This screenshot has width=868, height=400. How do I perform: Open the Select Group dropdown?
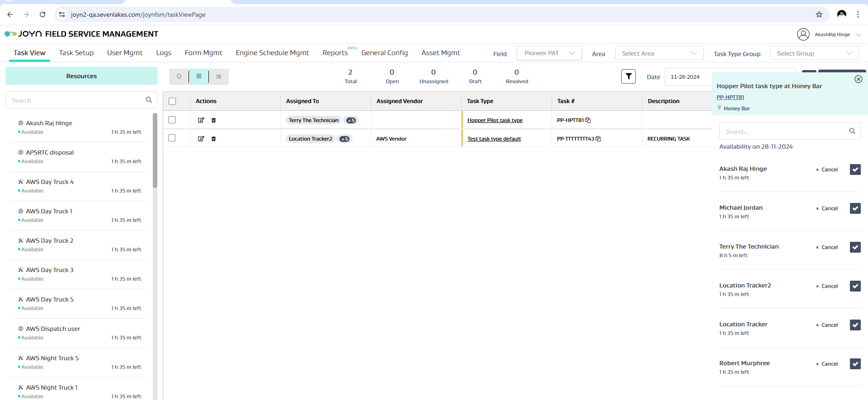point(814,53)
